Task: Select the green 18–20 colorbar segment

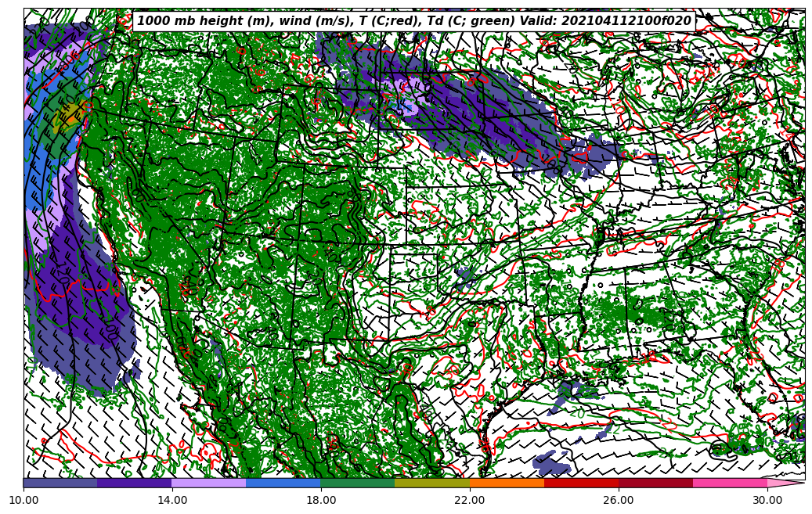Action: [358, 483]
